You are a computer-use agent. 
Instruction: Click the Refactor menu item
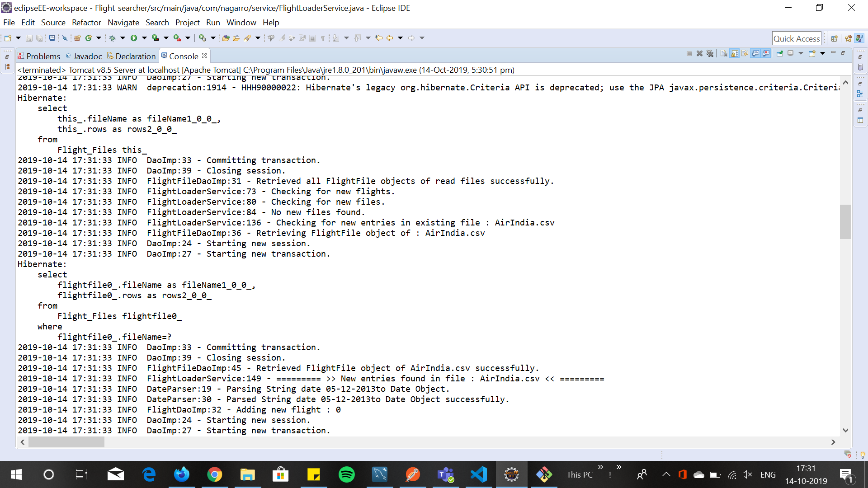[x=86, y=23]
